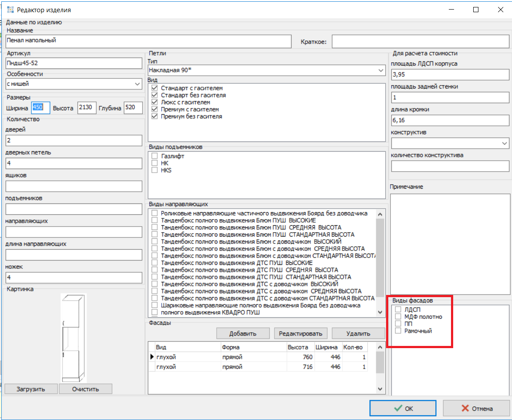Click the Добавить facade button
The width and height of the screenshot is (512, 420).
(x=243, y=333)
